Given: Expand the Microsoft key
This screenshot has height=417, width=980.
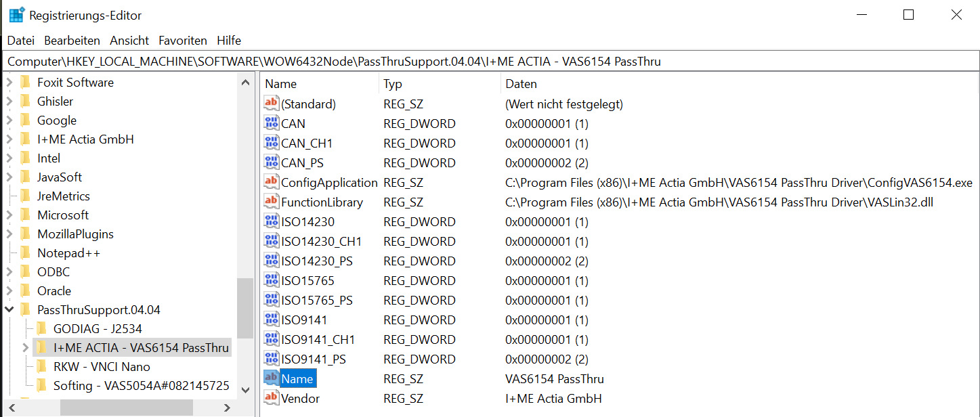Looking at the screenshot, I should tap(9, 215).
